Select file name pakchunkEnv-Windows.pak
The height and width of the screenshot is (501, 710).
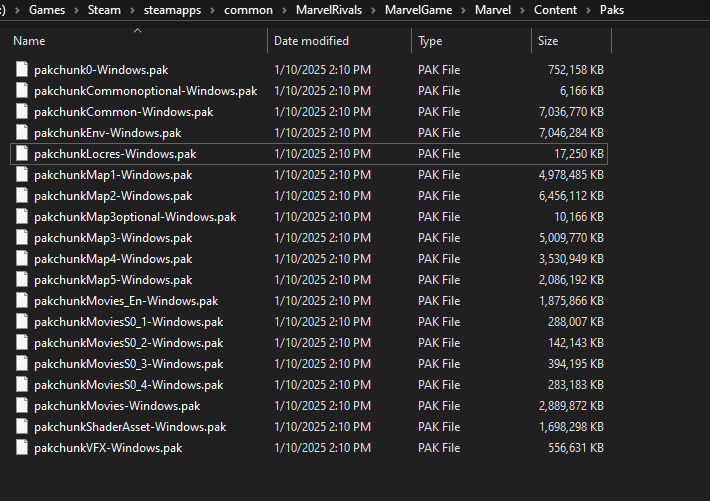107,133
